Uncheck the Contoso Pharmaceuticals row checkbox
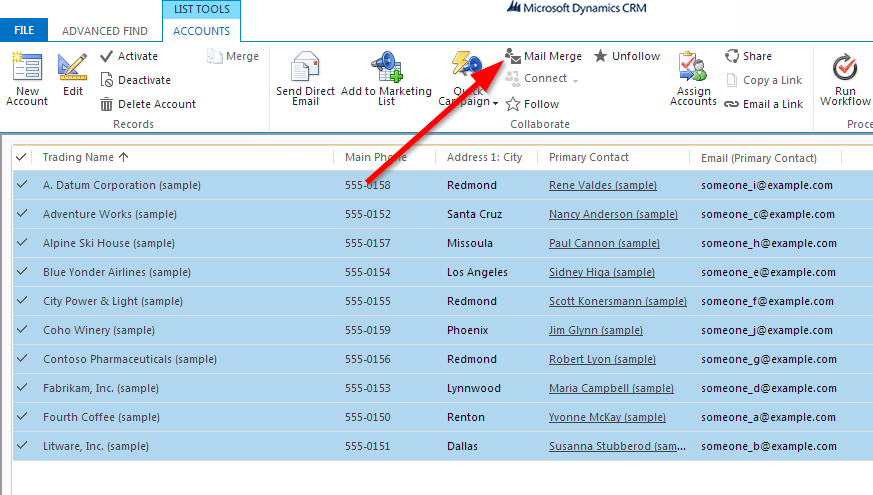873x495 pixels. [x=22, y=358]
